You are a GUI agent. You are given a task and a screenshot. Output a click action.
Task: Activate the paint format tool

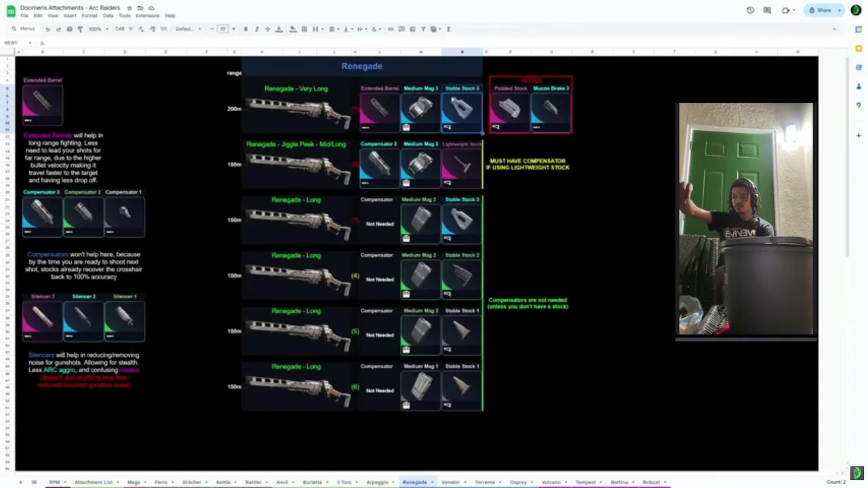tap(80, 29)
